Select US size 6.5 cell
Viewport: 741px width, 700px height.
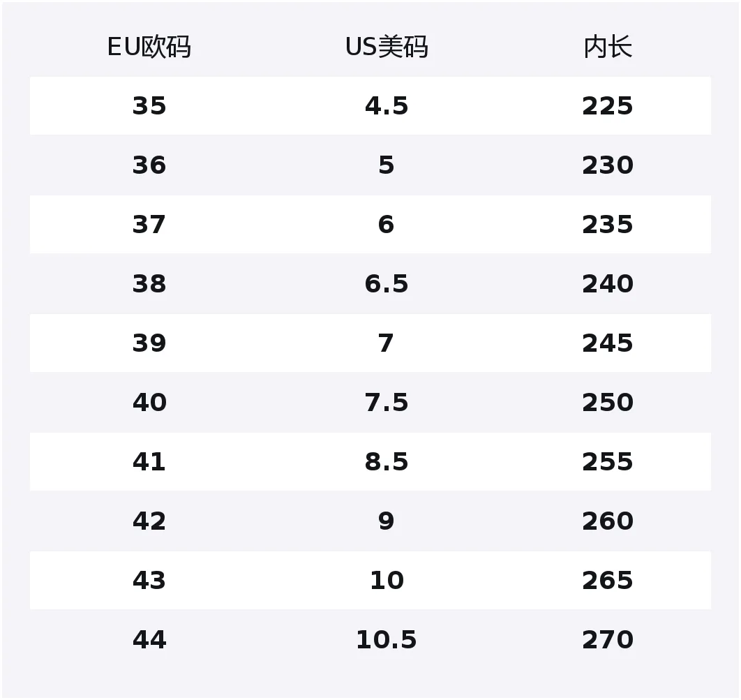[x=387, y=284]
